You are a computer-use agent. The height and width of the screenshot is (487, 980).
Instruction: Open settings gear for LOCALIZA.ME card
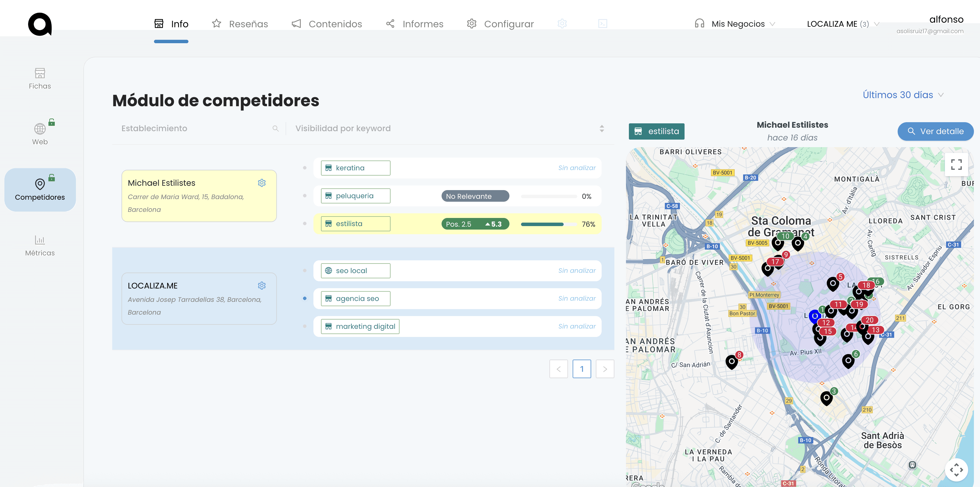pyautogui.click(x=262, y=286)
